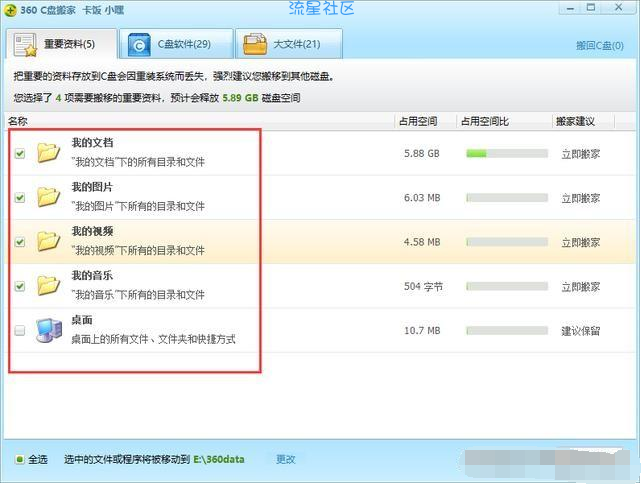This screenshot has width=641, height=484.
Task: Click 立即搬家 for 我的文档
Action: pyautogui.click(x=580, y=154)
